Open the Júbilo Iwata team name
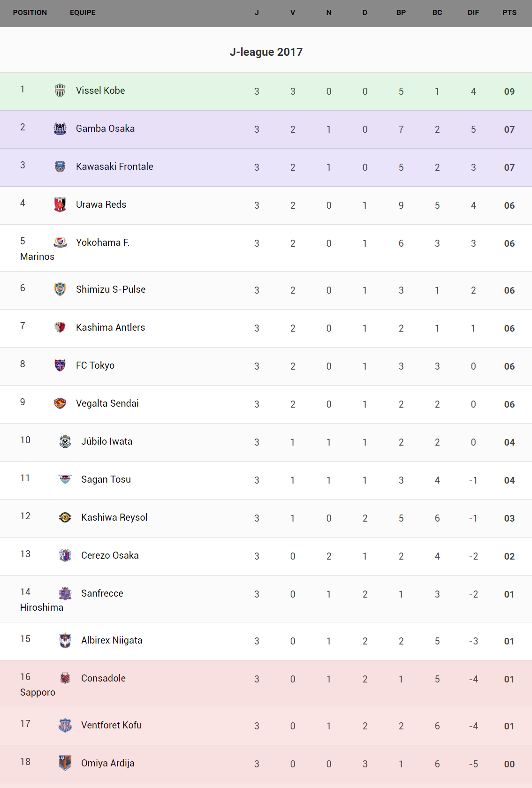Screen dimensions: 532x788 (x=106, y=441)
